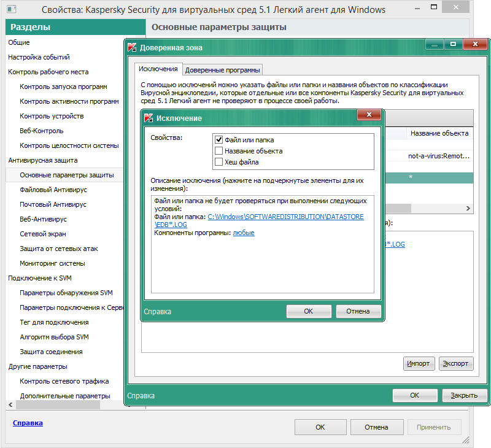The height and width of the screenshot is (448, 491).
Task: Click the exclusions table horizontal scrollbar thumb
Action: click(x=398, y=208)
